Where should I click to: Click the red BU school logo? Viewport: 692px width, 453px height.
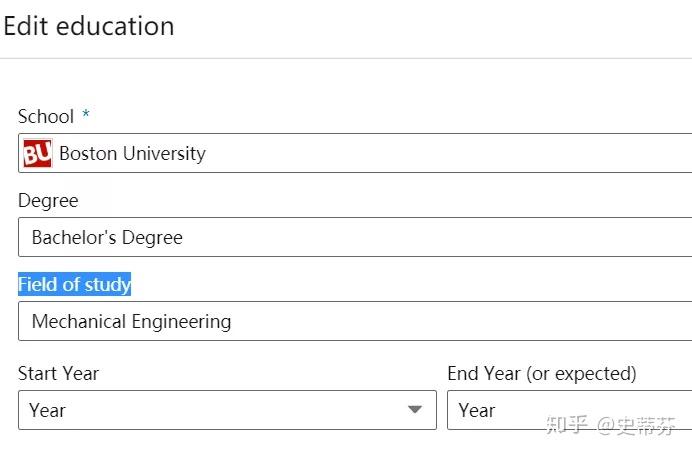click(x=38, y=153)
